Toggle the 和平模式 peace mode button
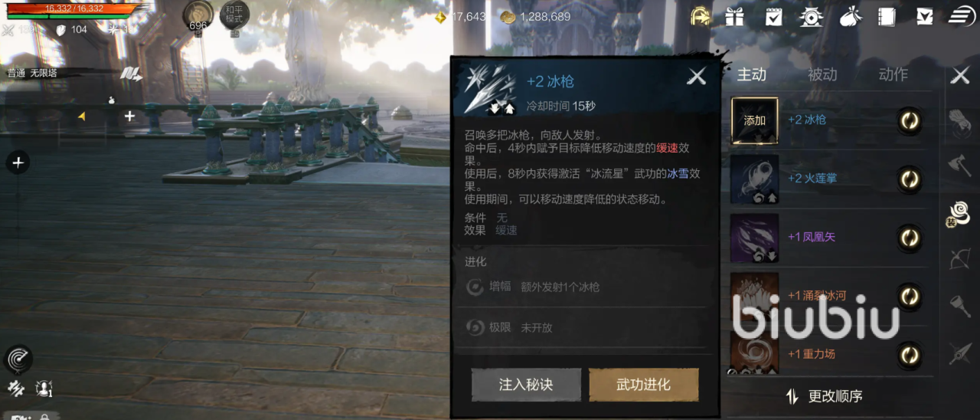Image resolution: width=980 pixels, height=420 pixels. (x=234, y=17)
